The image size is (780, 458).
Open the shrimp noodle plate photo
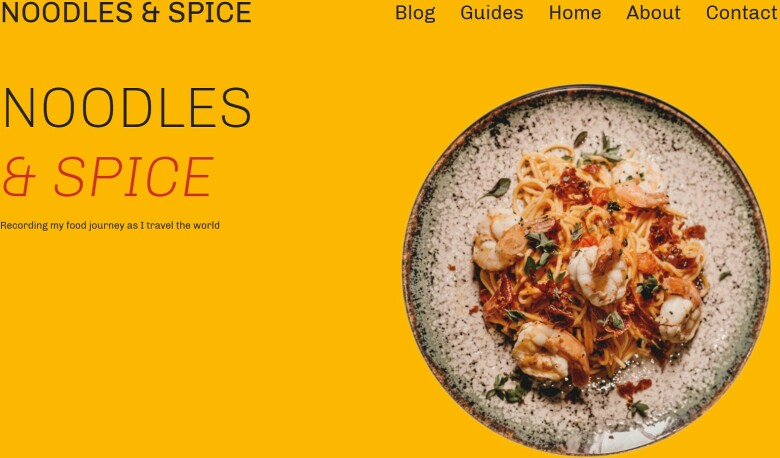(585, 269)
